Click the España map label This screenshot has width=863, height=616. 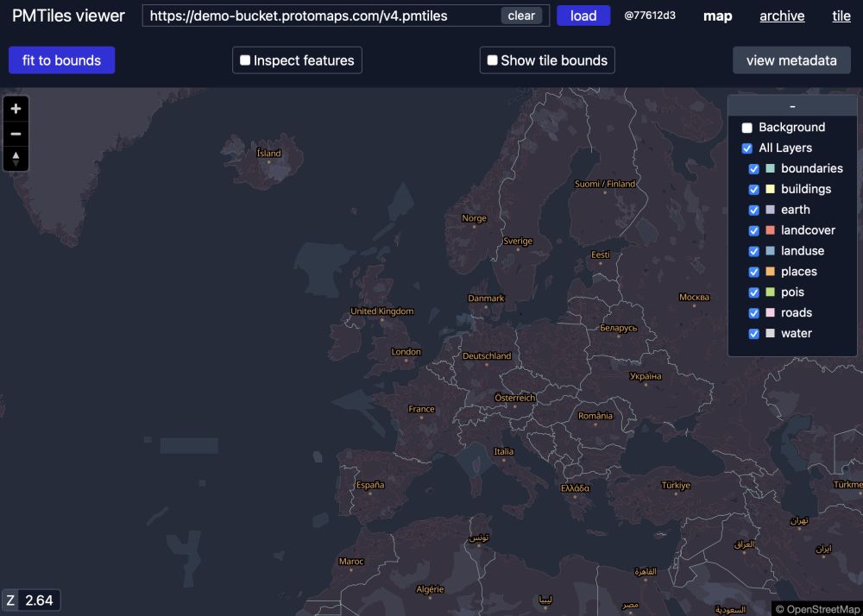point(370,485)
